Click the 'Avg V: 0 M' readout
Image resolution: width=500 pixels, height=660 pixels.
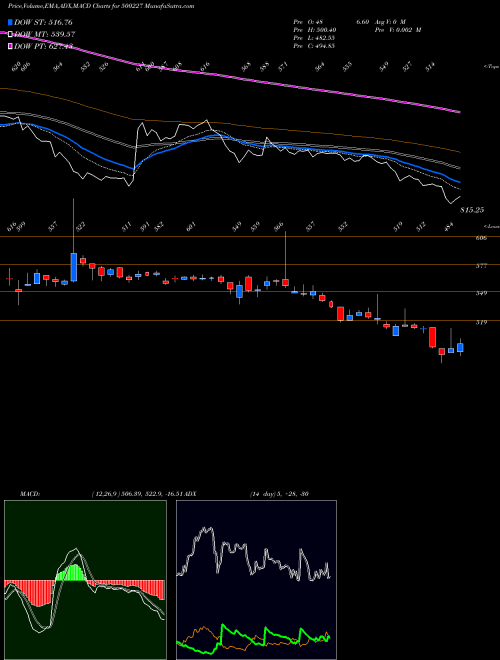coord(391,22)
